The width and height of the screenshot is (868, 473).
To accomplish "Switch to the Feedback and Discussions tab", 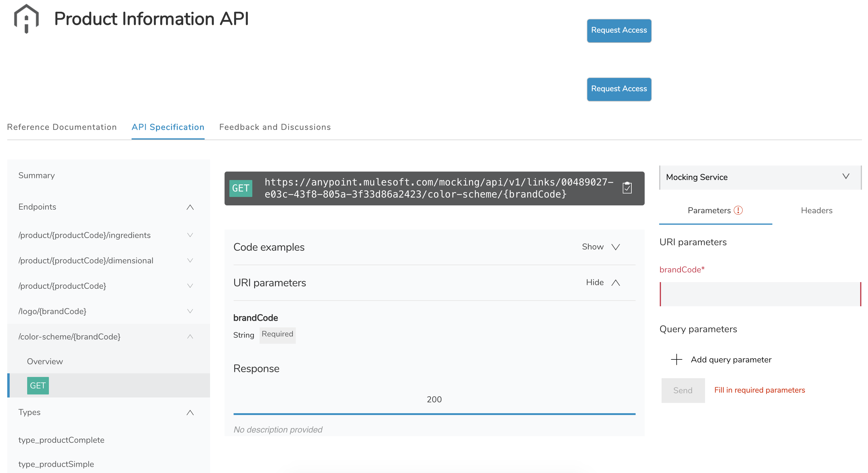I will tap(275, 127).
